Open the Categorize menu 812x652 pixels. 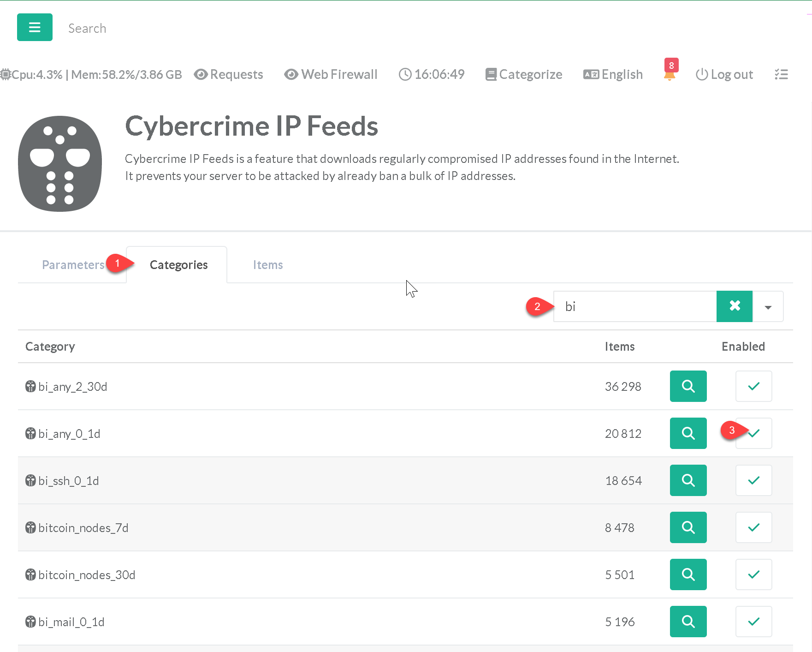(x=524, y=74)
